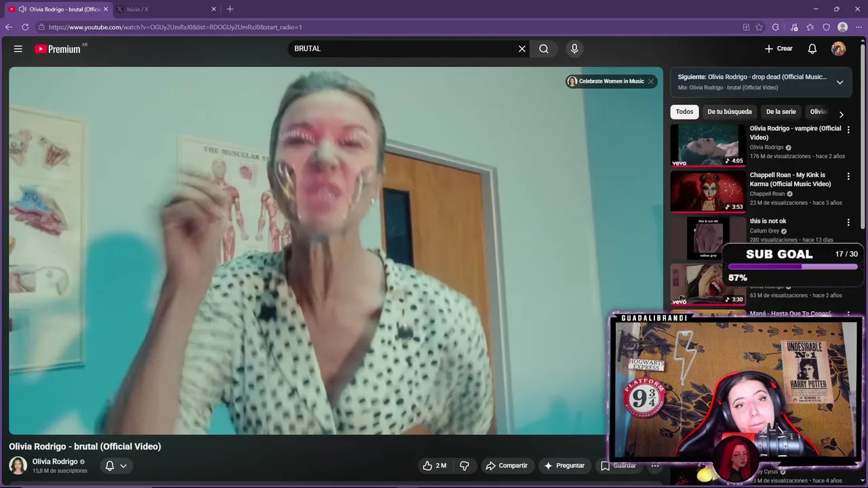Collapse the Mix playlist panel chevron
This screenshot has width=868, height=488.
(x=840, y=82)
